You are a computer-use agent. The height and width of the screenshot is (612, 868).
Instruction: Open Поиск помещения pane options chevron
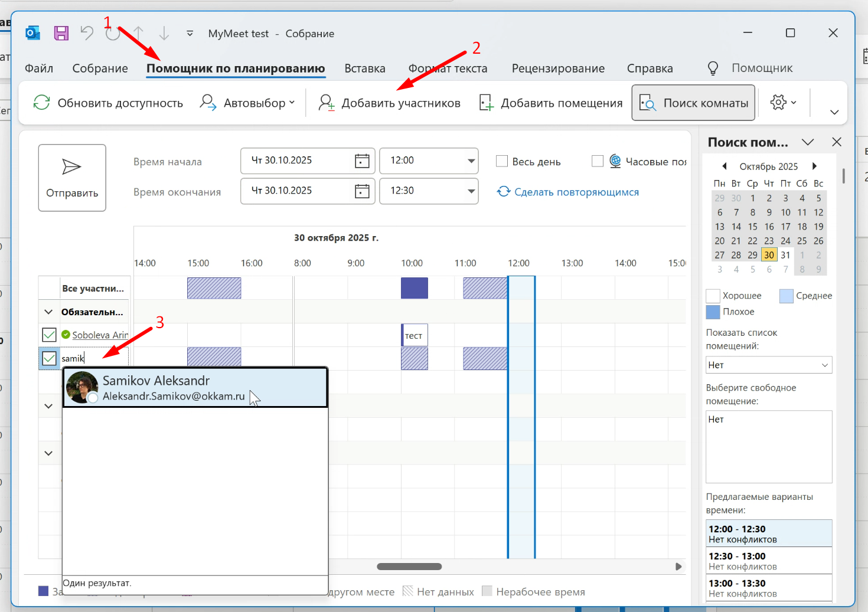(808, 142)
